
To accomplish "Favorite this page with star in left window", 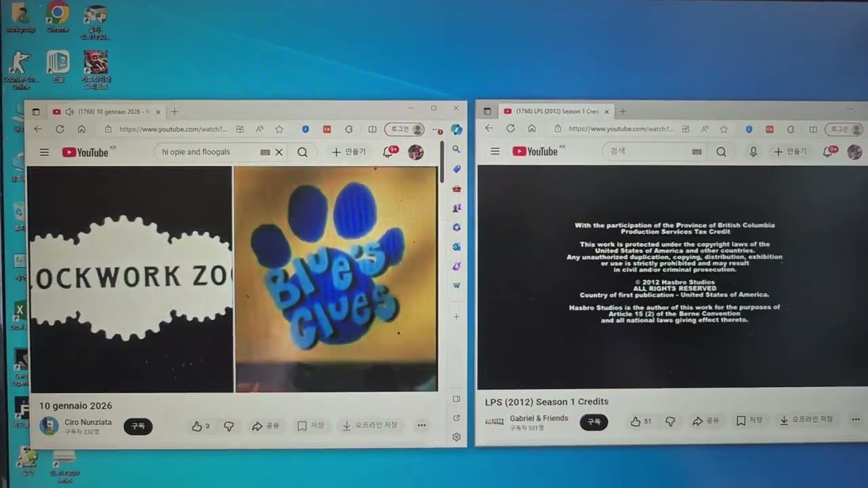I will click(x=279, y=129).
